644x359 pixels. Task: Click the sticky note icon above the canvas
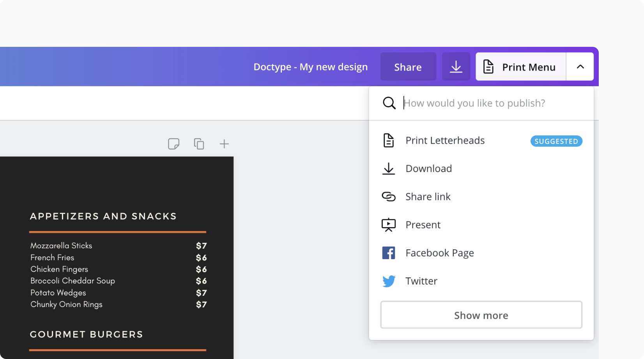[174, 144]
